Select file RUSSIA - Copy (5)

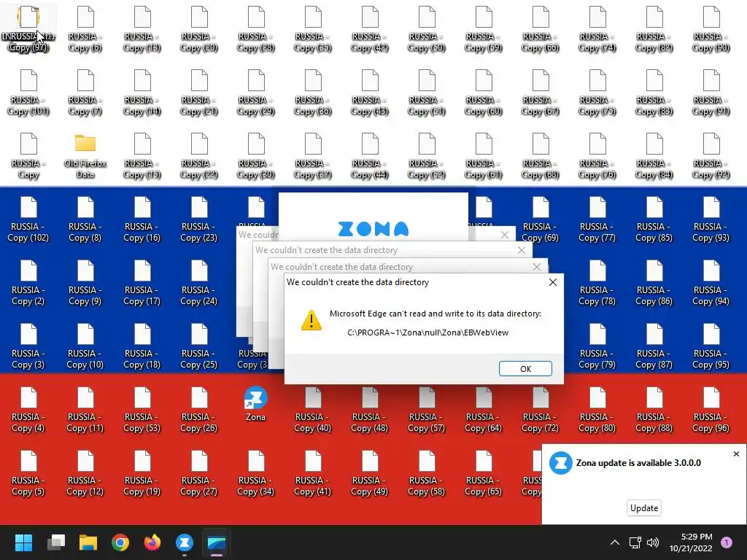(28, 472)
